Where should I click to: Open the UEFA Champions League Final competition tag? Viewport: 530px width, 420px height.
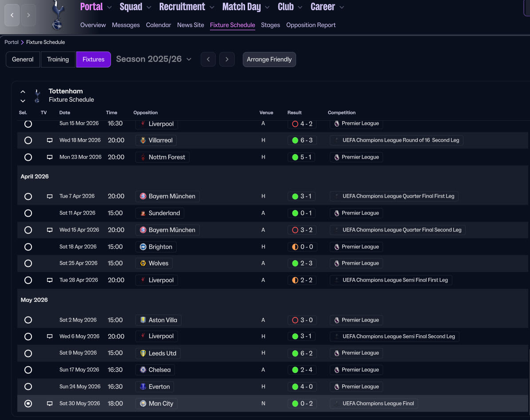click(x=374, y=404)
